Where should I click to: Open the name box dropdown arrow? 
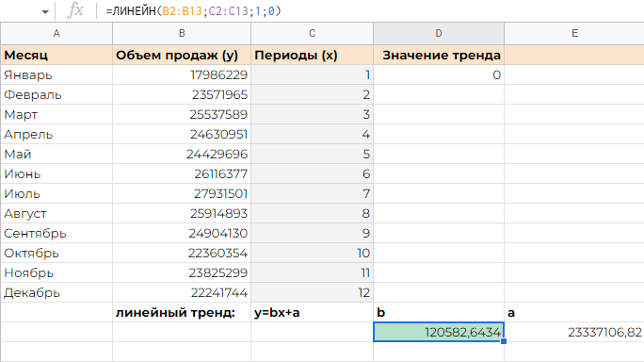coord(45,12)
